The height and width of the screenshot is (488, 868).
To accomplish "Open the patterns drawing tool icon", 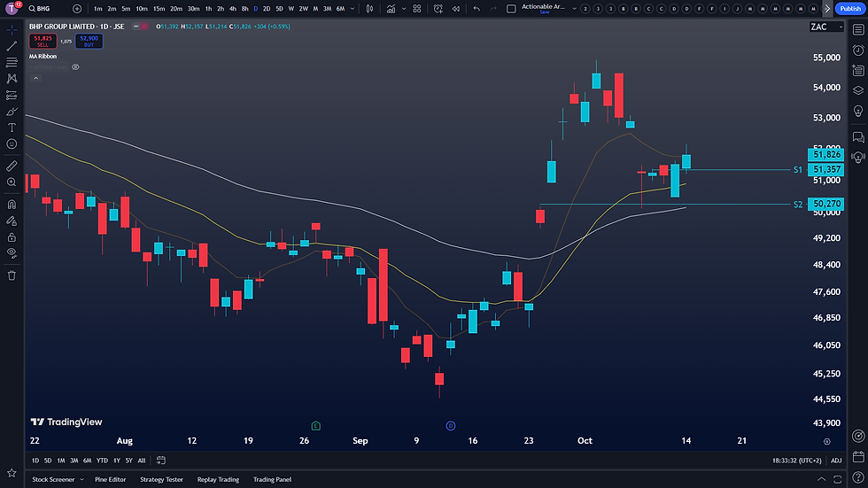I will [12, 79].
